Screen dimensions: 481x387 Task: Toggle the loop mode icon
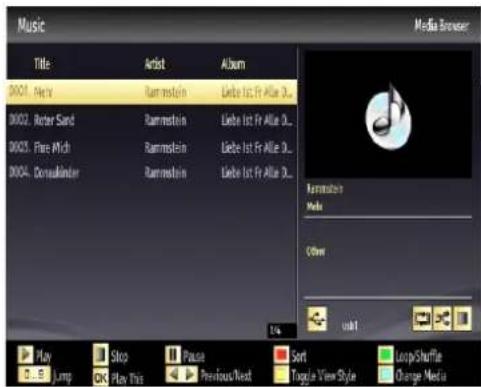pyautogui.click(x=422, y=319)
